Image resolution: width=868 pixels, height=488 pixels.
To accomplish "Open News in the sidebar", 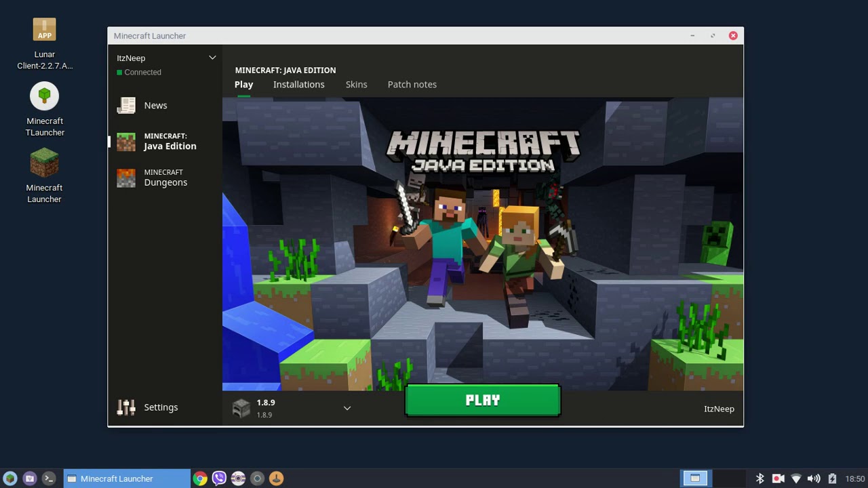I will pyautogui.click(x=165, y=105).
